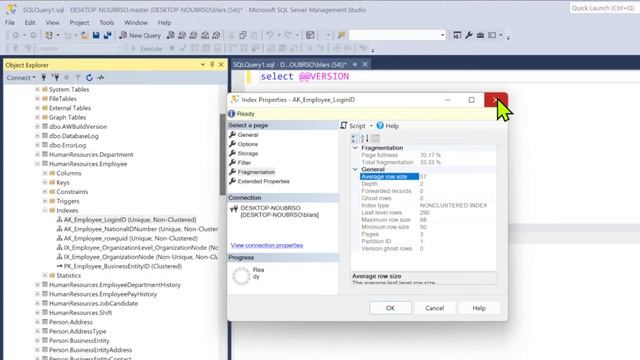
Task: Open the Window menu
Action: click(136, 22)
